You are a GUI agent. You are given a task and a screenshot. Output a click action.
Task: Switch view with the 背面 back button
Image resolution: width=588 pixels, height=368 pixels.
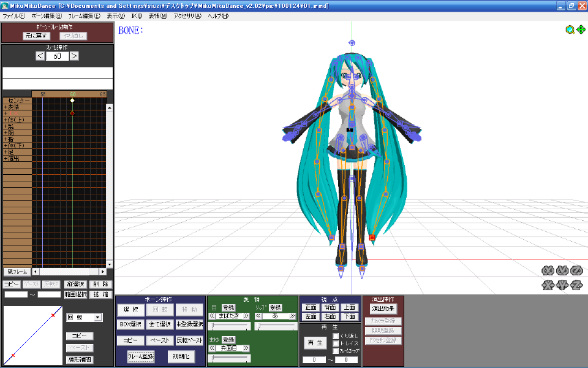pos(330,307)
